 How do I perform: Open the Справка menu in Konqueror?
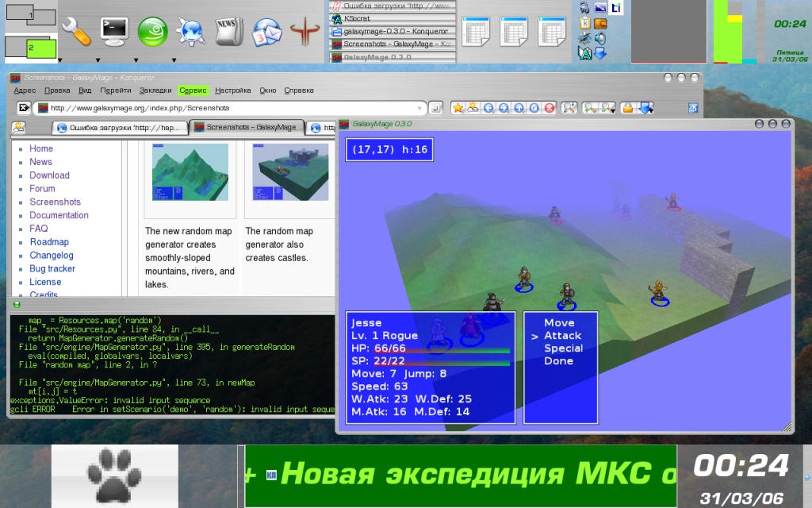click(x=299, y=90)
